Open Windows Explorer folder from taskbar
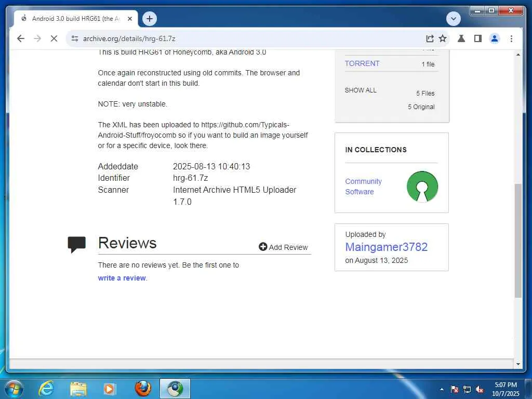The image size is (532, 399). tap(78, 389)
